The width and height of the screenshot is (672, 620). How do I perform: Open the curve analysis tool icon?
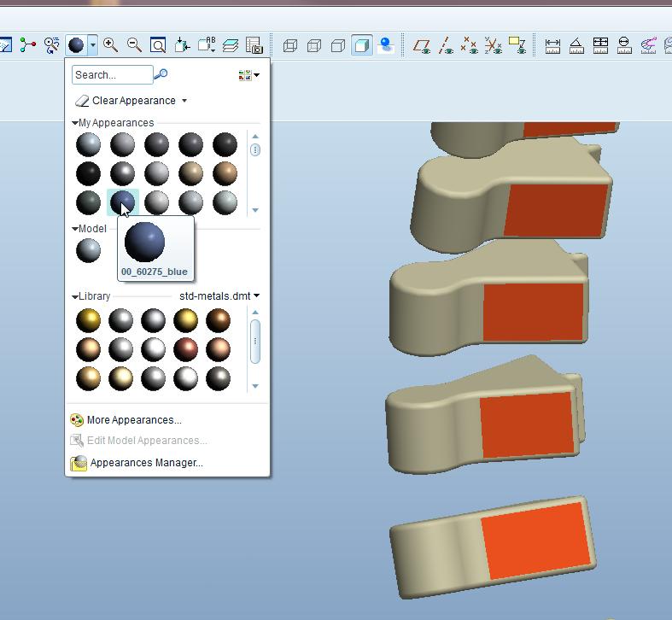pos(648,45)
